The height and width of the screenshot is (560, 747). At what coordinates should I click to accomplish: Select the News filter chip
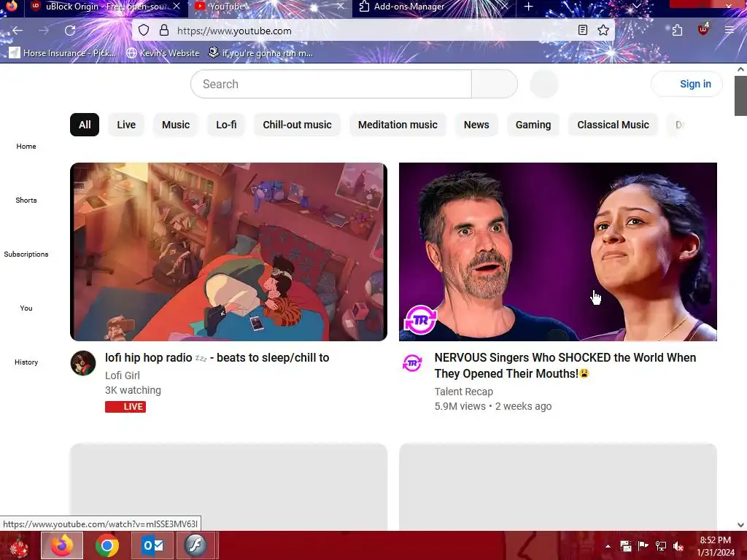pos(476,125)
